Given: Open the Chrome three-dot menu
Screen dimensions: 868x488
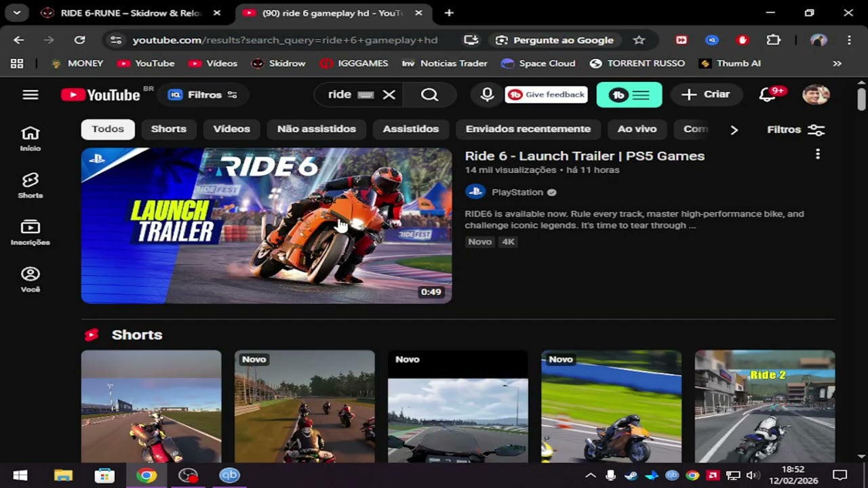Looking at the screenshot, I should (x=849, y=40).
